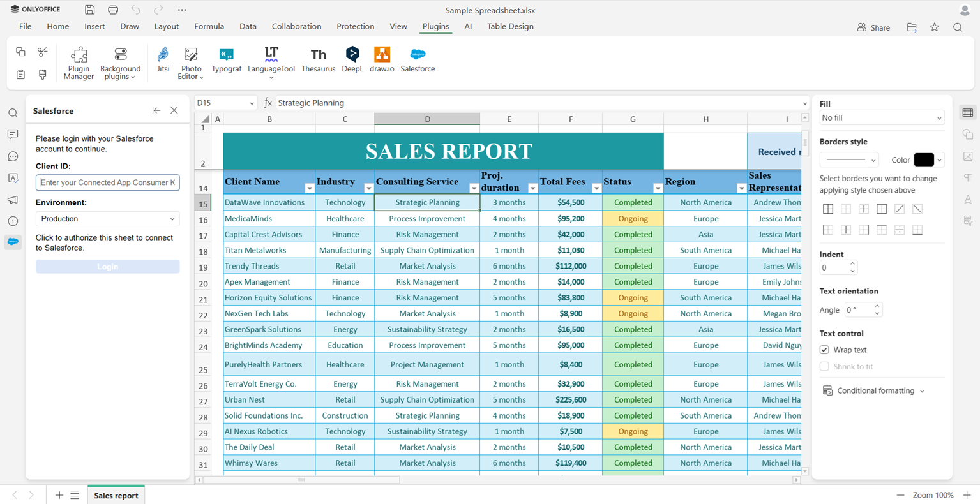Open Search in left sidebar
This screenshot has width=980, height=504.
(x=13, y=113)
